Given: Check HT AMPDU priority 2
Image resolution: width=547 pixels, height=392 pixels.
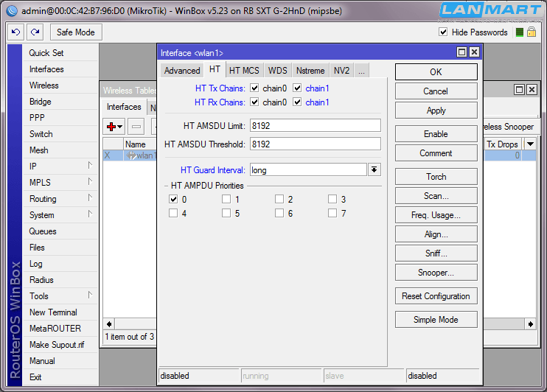Looking at the screenshot, I should pos(279,199).
